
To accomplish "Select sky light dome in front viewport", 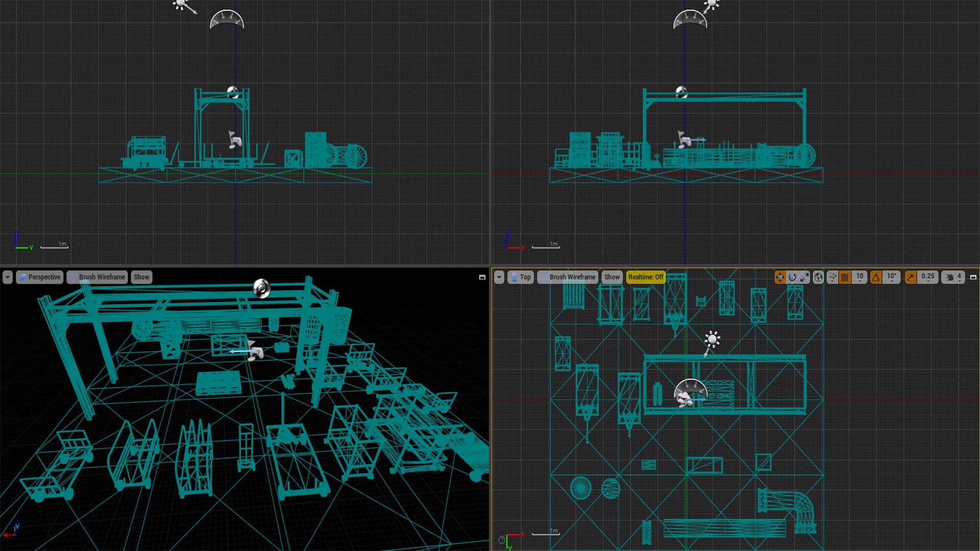I will coord(690,19).
